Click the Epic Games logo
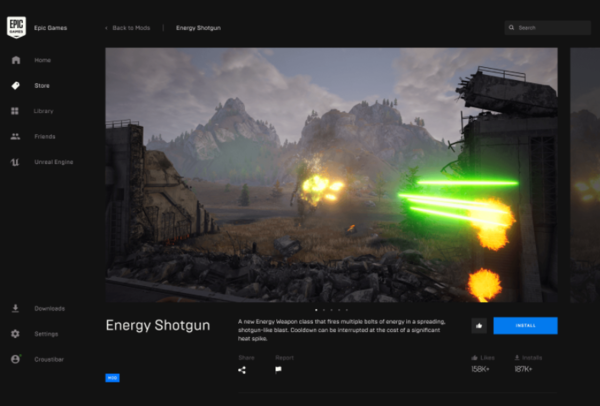600x406 pixels. (16, 27)
